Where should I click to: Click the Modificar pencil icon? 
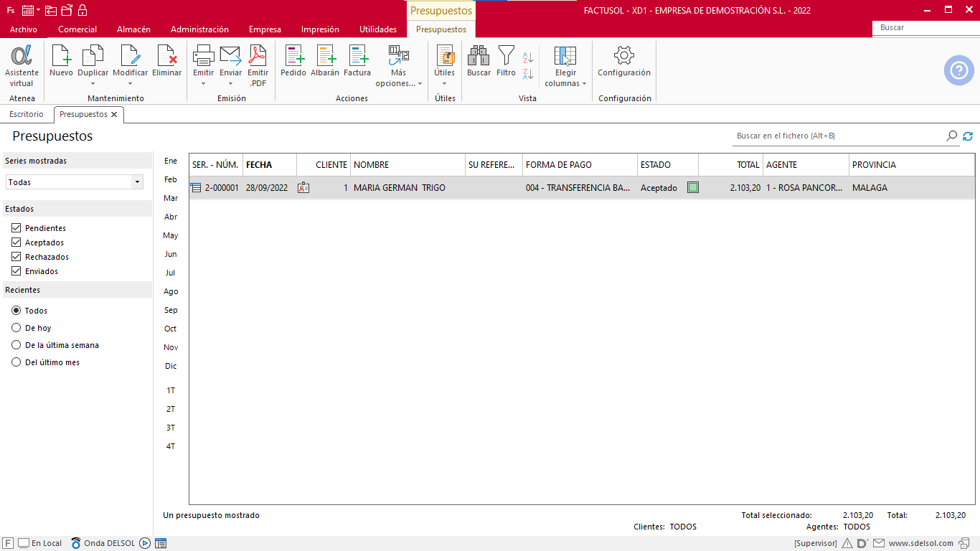(131, 56)
